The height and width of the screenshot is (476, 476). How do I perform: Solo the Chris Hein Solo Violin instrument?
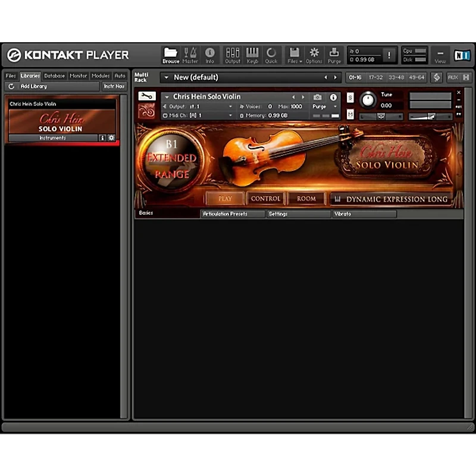(x=350, y=98)
